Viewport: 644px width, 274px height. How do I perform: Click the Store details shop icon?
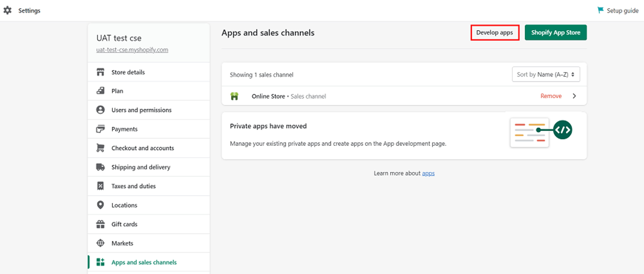[100, 72]
